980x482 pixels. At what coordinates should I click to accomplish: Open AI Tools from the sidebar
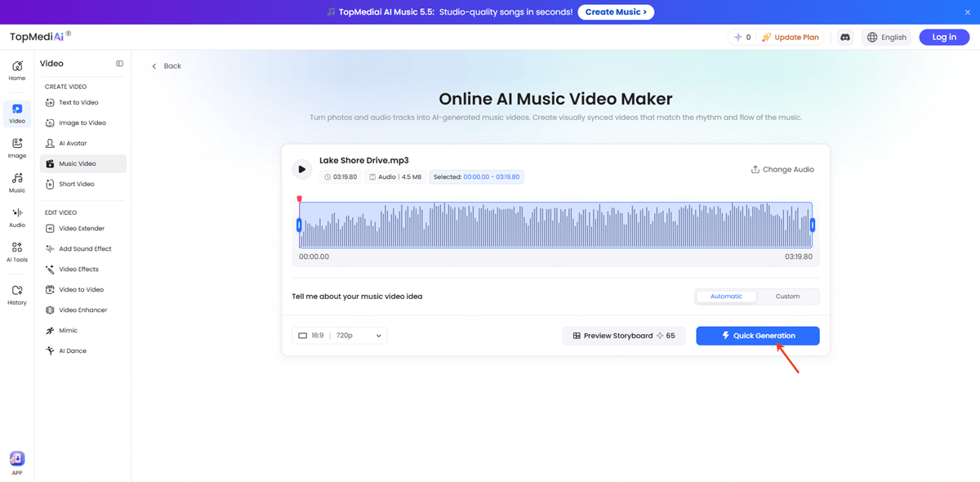[17, 252]
